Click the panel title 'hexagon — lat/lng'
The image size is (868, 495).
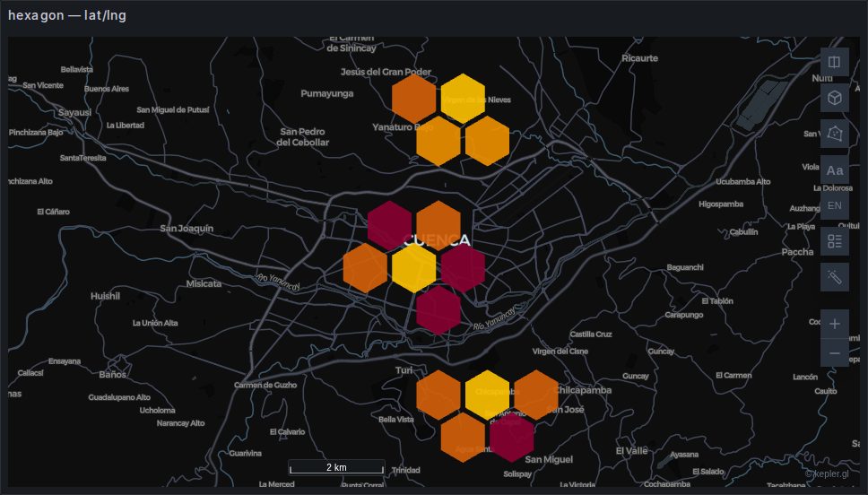pos(67,15)
